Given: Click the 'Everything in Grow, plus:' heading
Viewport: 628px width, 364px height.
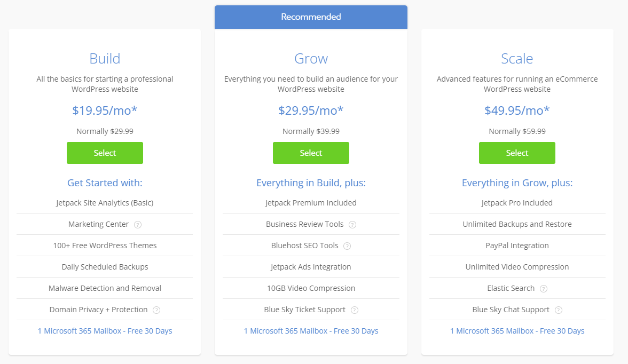Looking at the screenshot, I should pyautogui.click(x=517, y=183).
